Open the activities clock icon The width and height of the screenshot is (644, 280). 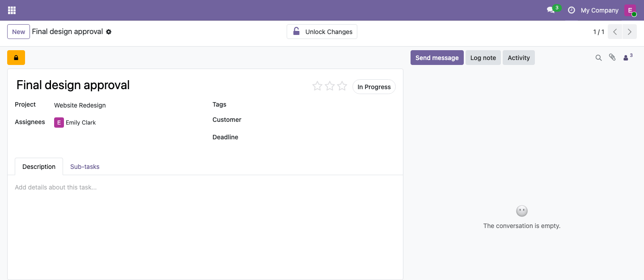click(x=571, y=10)
